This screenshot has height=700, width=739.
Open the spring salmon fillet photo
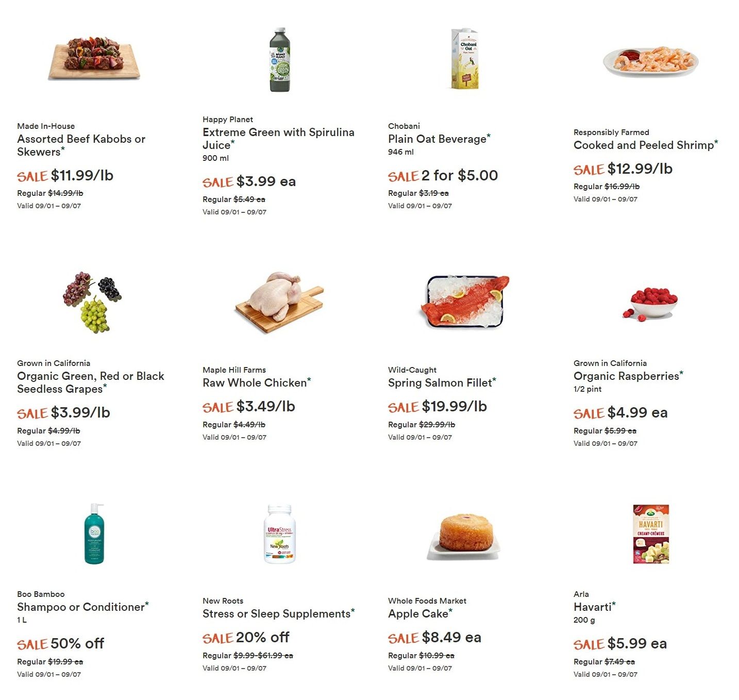point(465,302)
